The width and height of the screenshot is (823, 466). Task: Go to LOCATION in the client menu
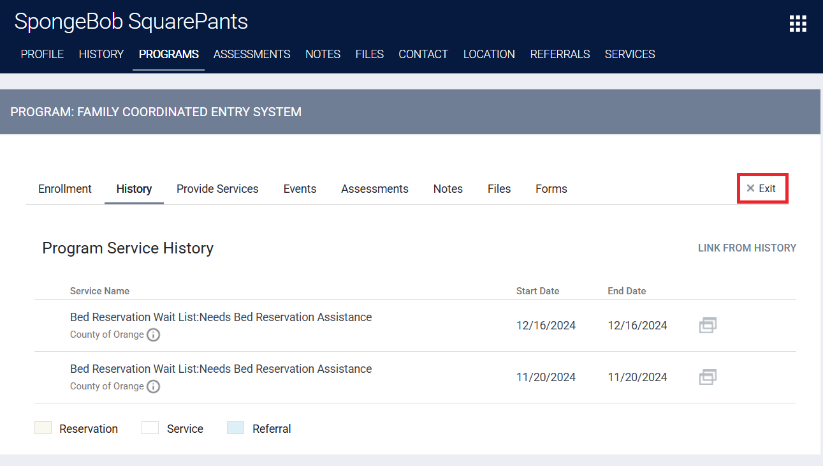[489, 54]
